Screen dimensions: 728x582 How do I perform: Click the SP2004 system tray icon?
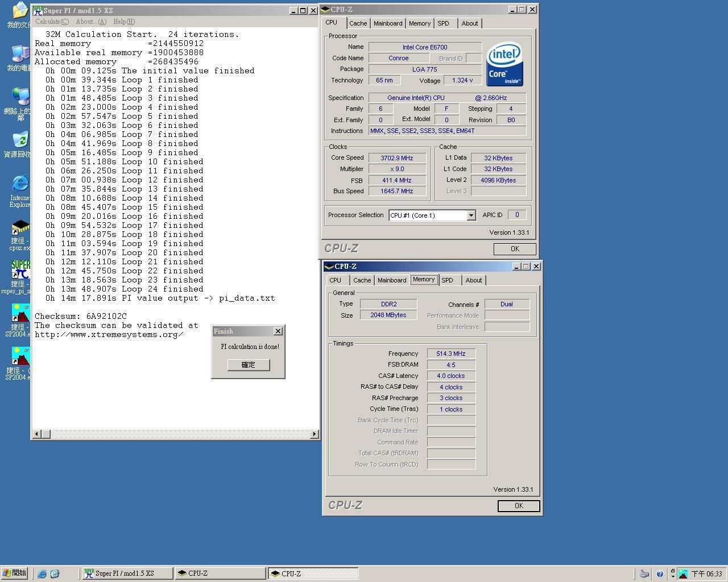[x=683, y=574]
